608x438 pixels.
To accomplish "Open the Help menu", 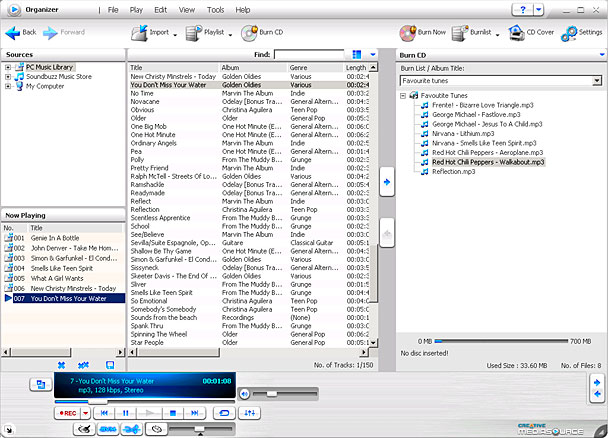I will [x=243, y=10].
